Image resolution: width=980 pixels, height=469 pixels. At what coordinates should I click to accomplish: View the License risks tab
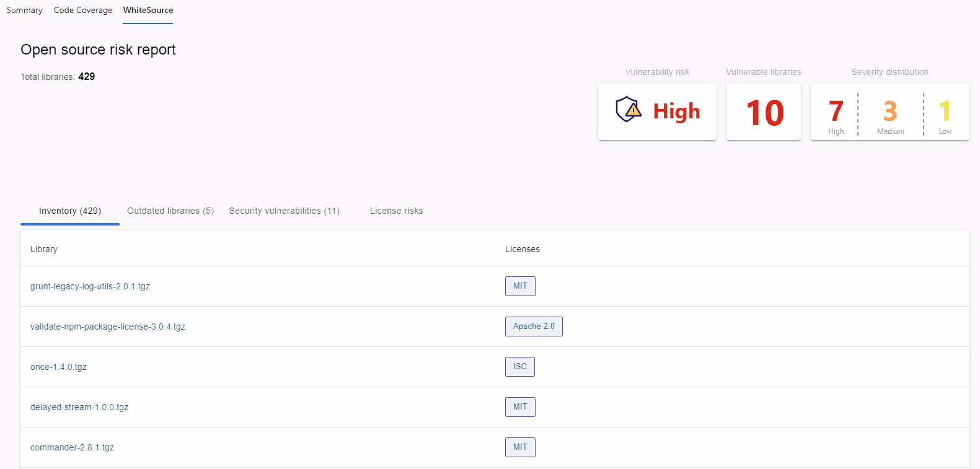pyautogui.click(x=396, y=211)
